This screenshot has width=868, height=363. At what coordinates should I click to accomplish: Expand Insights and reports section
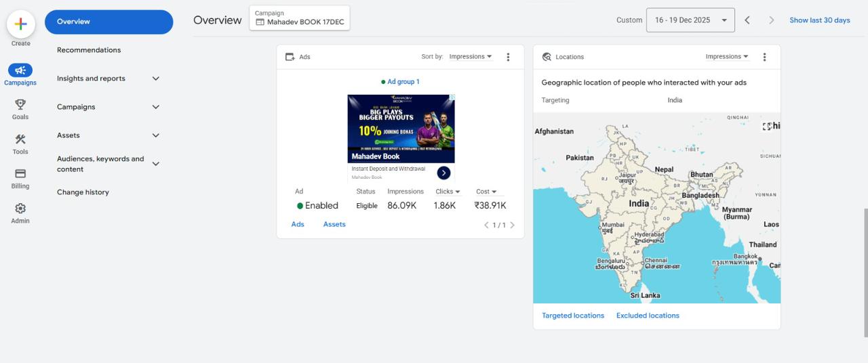(x=155, y=79)
